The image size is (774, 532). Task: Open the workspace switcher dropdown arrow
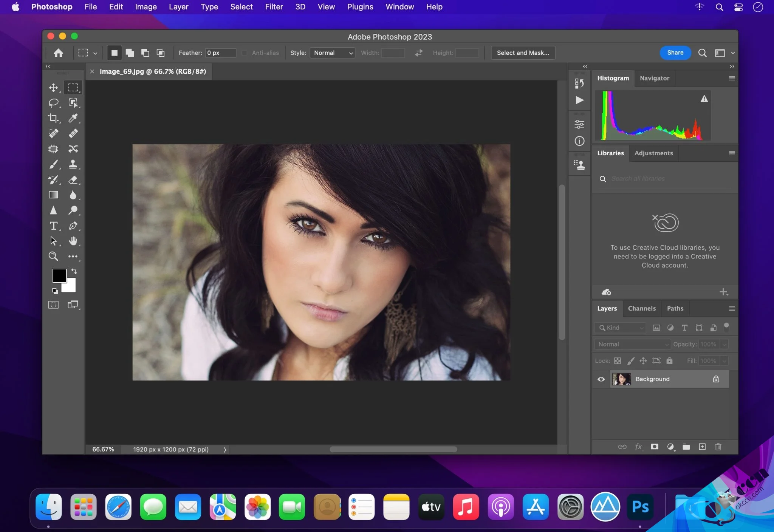click(733, 53)
